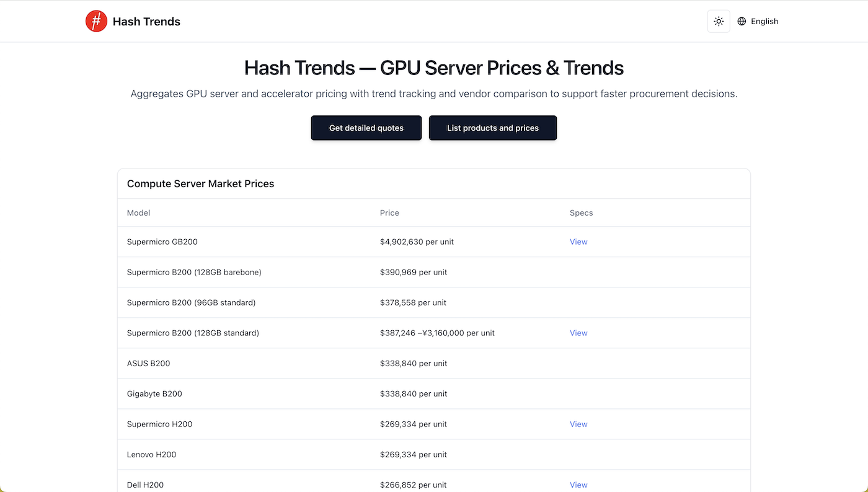The height and width of the screenshot is (492, 868).
Task: Select the Specs column header
Action: coord(582,213)
